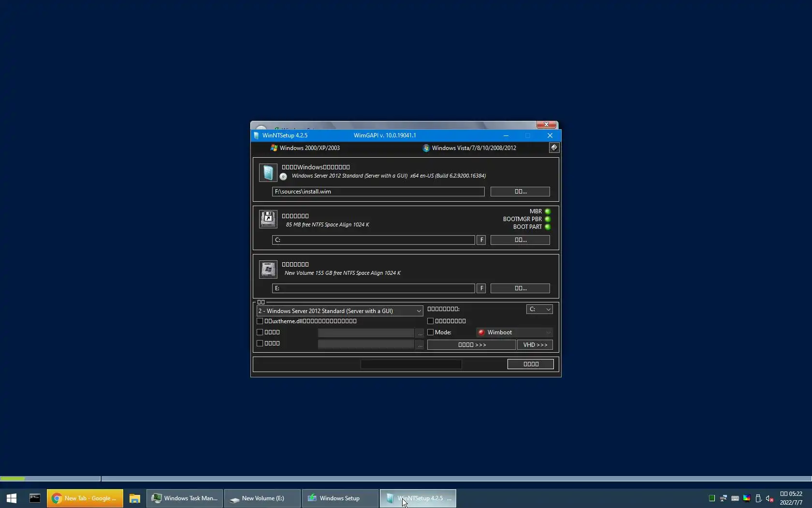Click the red Wimboot indicator dot
This screenshot has height=508, width=812.
coord(481,332)
